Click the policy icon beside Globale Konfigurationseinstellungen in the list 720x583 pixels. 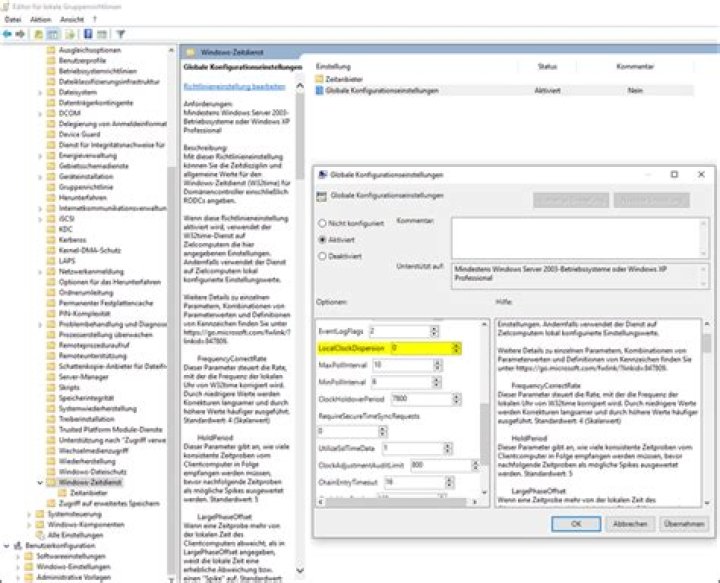point(320,90)
